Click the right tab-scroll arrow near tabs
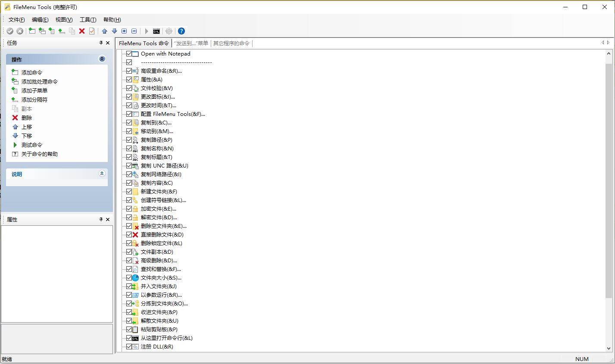Image resolution: width=615 pixels, height=364 pixels. [608, 43]
